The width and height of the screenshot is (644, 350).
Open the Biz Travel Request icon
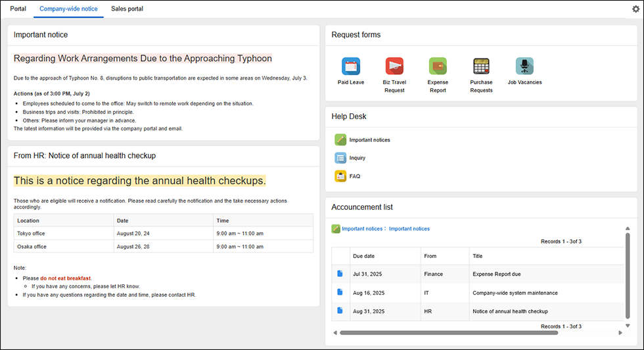[x=394, y=66]
